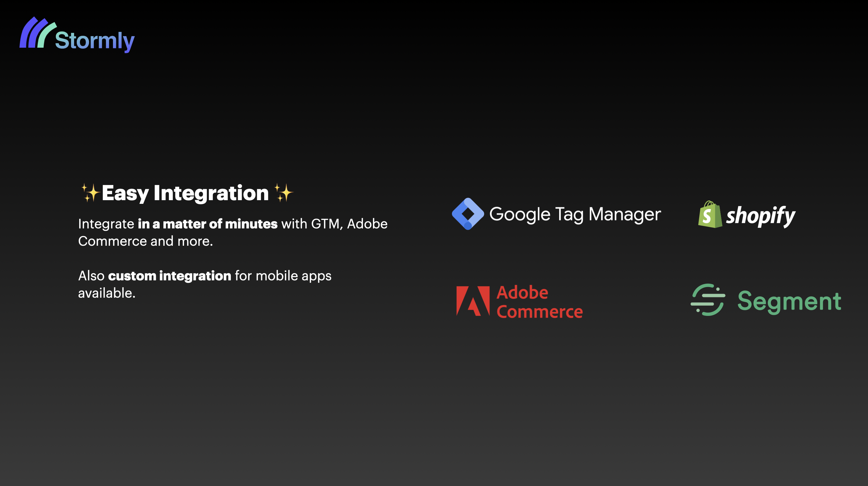The image size is (868, 486).
Task: Click the Segment wordmark
Action: (789, 301)
